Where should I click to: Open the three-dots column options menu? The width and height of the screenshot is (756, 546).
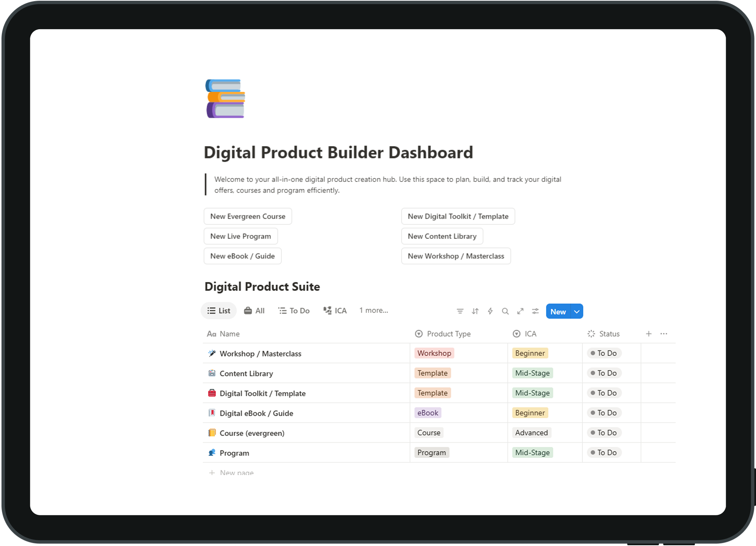tap(664, 334)
